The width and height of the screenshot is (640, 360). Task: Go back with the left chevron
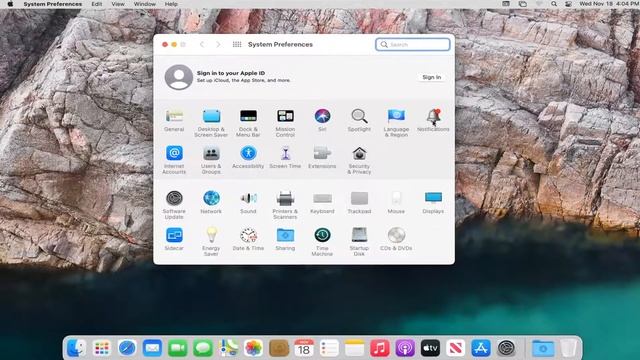202,44
